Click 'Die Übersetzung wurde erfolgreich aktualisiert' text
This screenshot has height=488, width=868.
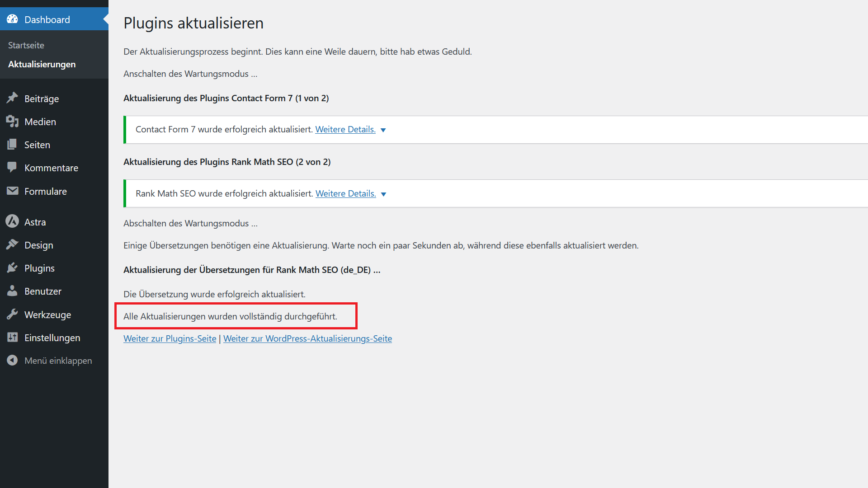point(214,294)
